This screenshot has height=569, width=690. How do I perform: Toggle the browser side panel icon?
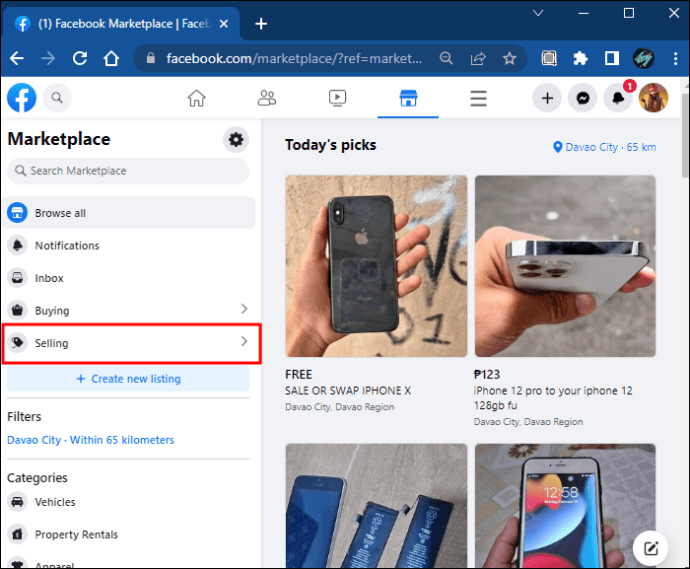point(612,58)
